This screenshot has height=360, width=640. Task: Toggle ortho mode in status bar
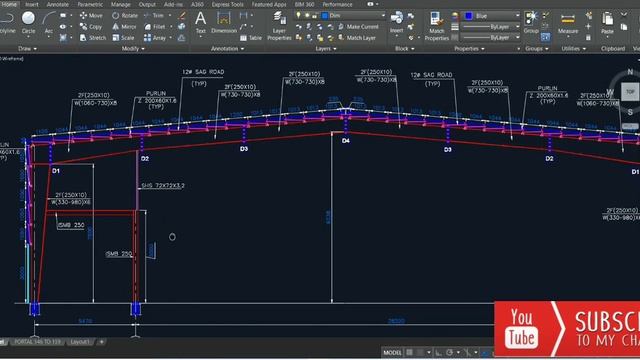click(438, 352)
